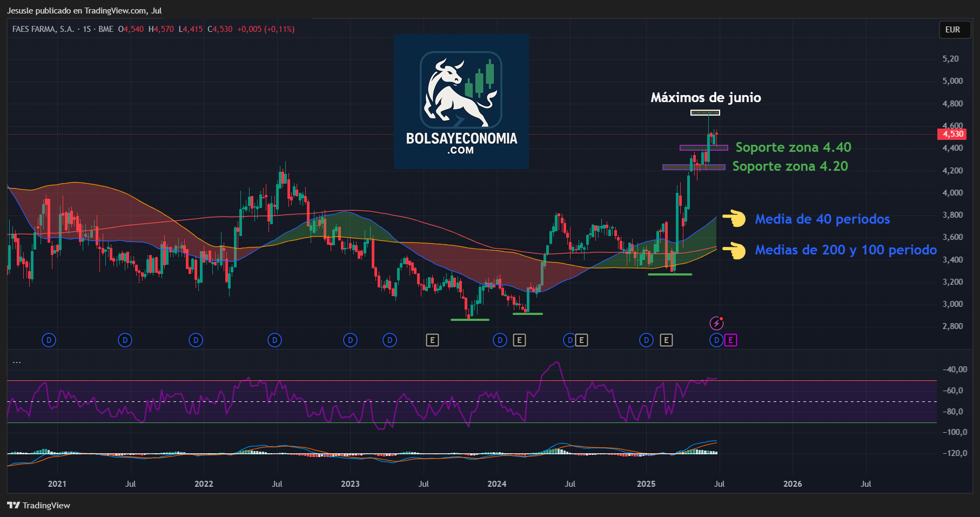Click the leftmost D dividend marker
This screenshot has height=517, width=980.
pos(49,340)
